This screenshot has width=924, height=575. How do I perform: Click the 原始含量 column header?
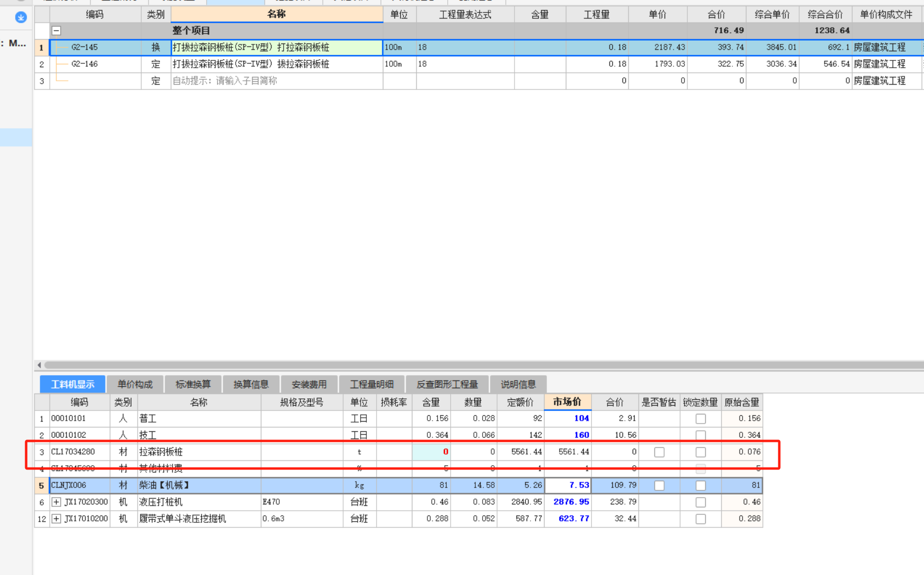click(742, 402)
